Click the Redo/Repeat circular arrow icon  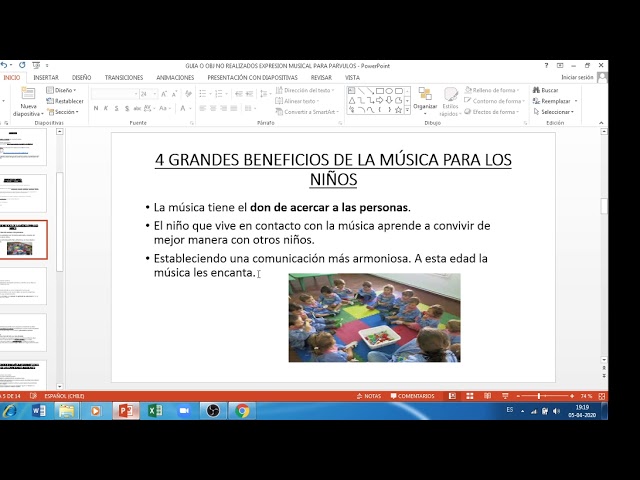(x=22, y=65)
